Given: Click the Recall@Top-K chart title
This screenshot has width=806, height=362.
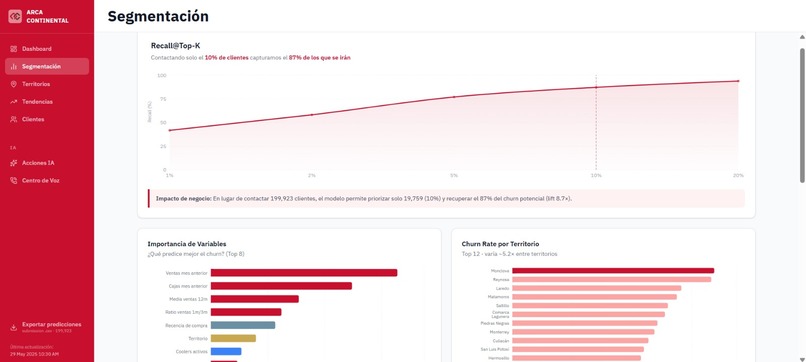Looking at the screenshot, I should click(175, 46).
